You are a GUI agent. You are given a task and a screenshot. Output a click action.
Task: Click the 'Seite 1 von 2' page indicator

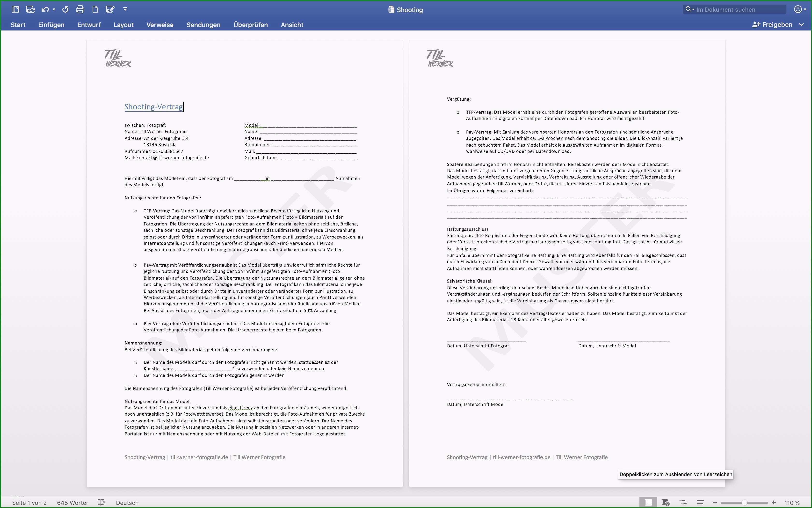(29, 503)
